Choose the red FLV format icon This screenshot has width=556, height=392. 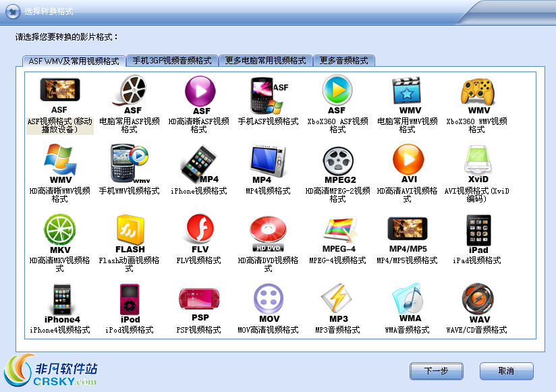[x=200, y=233]
